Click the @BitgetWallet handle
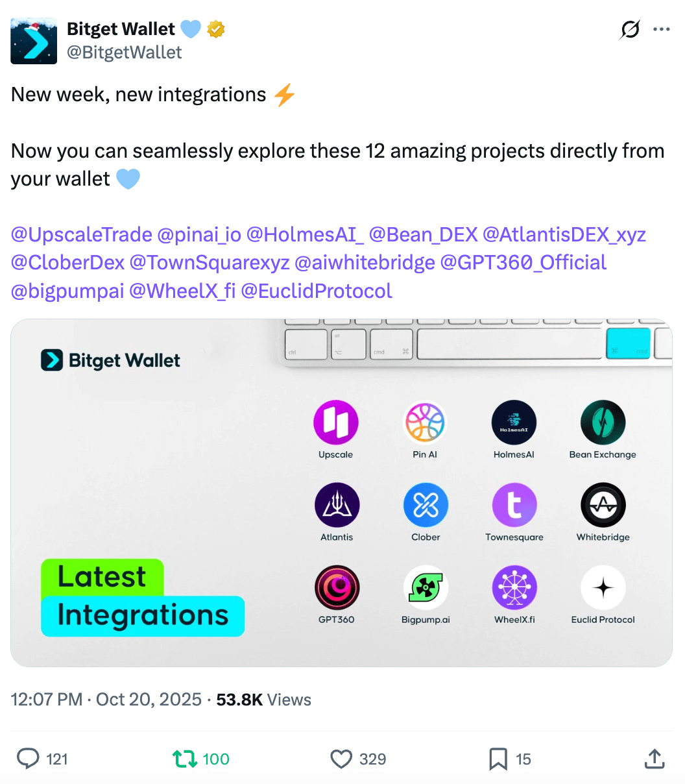Screen dimensions: 685x784 click(125, 52)
